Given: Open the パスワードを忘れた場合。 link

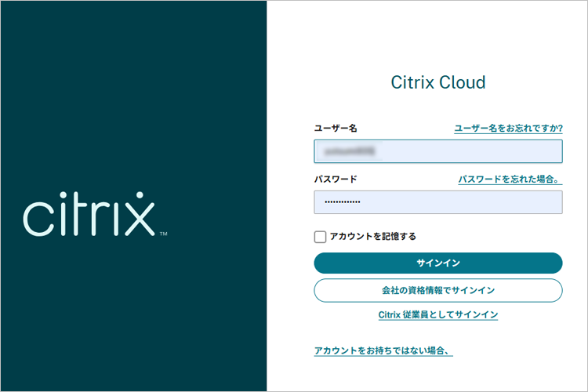Looking at the screenshot, I should pyautogui.click(x=510, y=180).
